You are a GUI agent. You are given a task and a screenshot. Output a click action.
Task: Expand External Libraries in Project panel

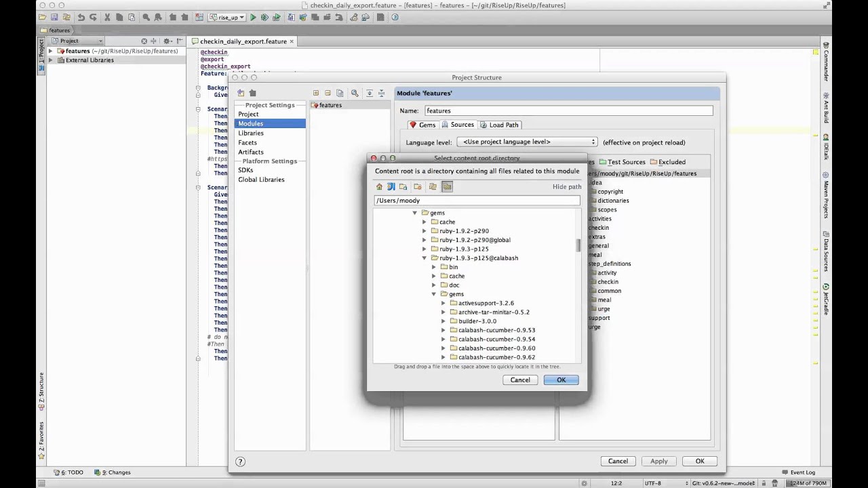tap(50, 60)
